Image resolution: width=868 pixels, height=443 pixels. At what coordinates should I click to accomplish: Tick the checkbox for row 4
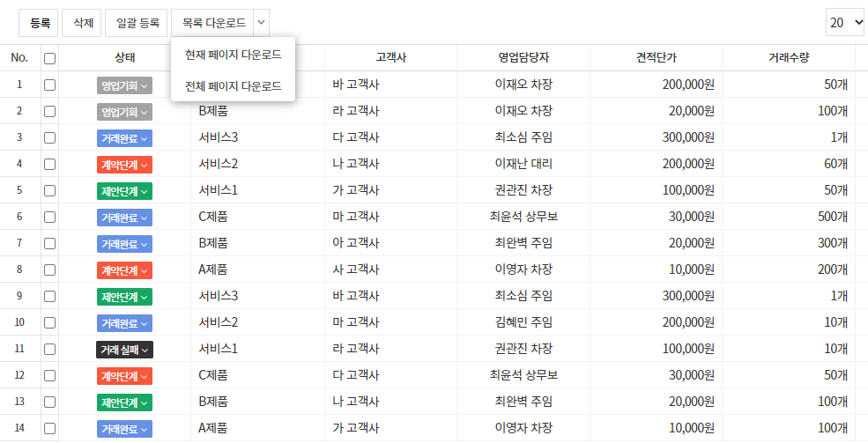(x=50, y=164)
